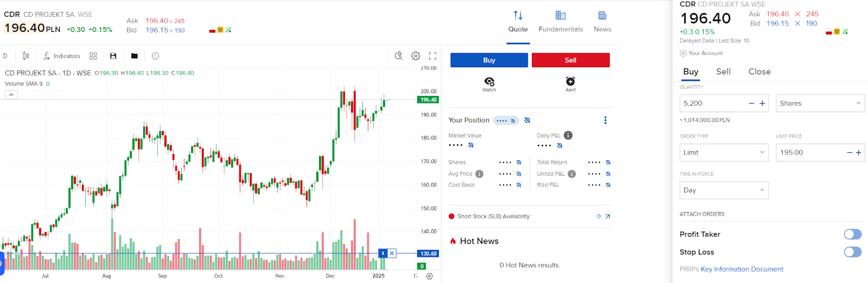Viewport: 868px width, 283px height.
Task: Open the Time-in-Force dropdown set to Day
Action: point(724,190)
